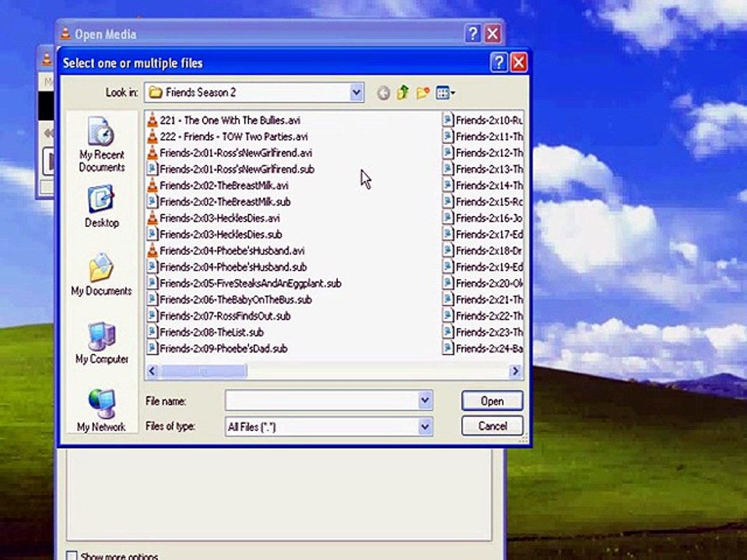Screen dimensions: 747x560
Task: Select the Friends-2x24 subtitle file
Action: pyautogui.click(x=482, y=348)
